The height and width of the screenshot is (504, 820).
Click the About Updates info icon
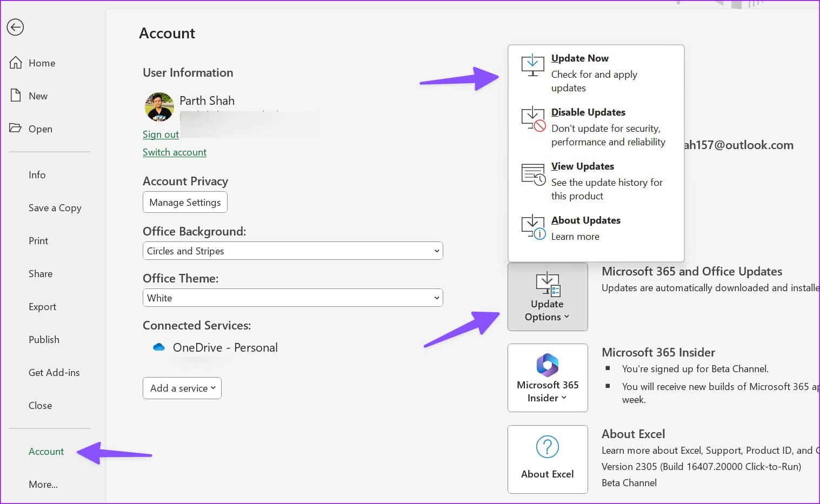pyautogui.click(x=533, y=227)
